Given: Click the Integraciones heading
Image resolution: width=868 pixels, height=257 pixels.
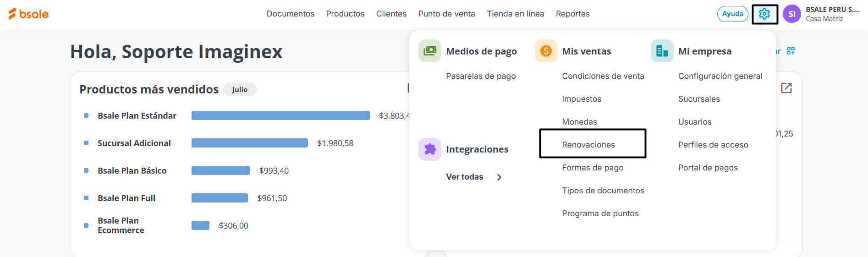Looking at the screenshot, I should pos(477,149).
